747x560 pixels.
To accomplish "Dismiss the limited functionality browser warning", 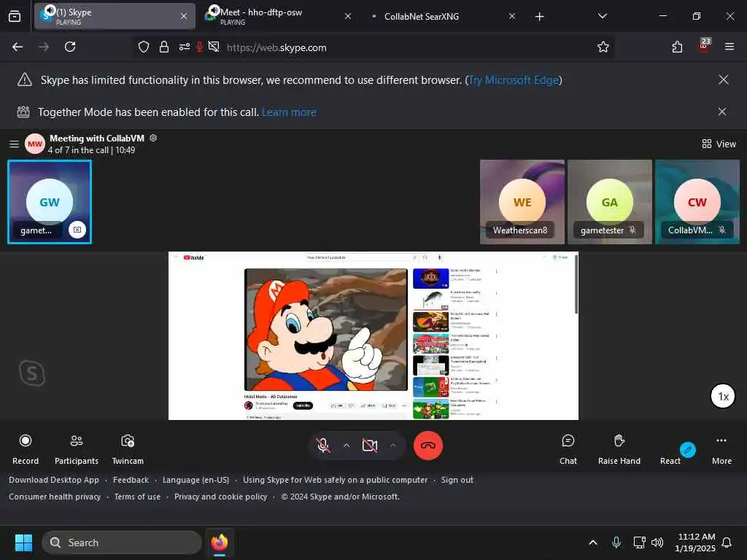I will (723, 79).
